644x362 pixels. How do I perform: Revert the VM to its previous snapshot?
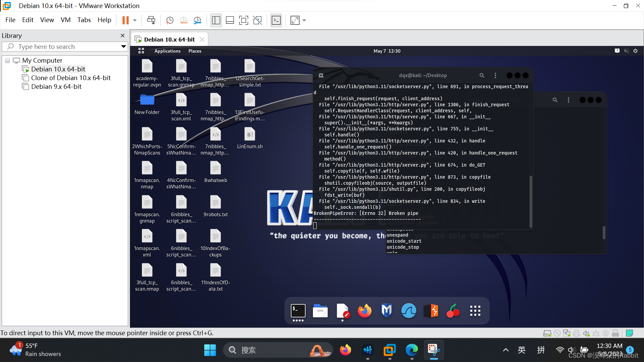click(x=183, y=20)
